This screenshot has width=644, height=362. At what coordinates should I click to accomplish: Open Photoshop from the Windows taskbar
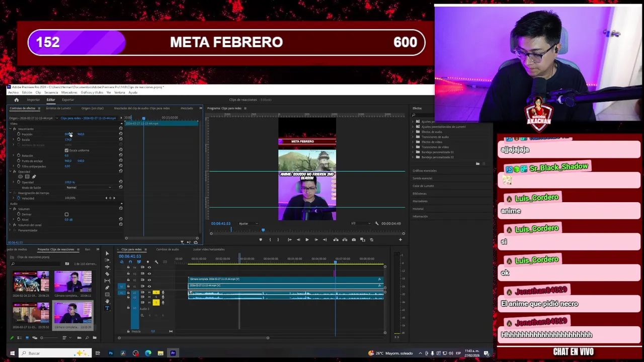(111, 353)
